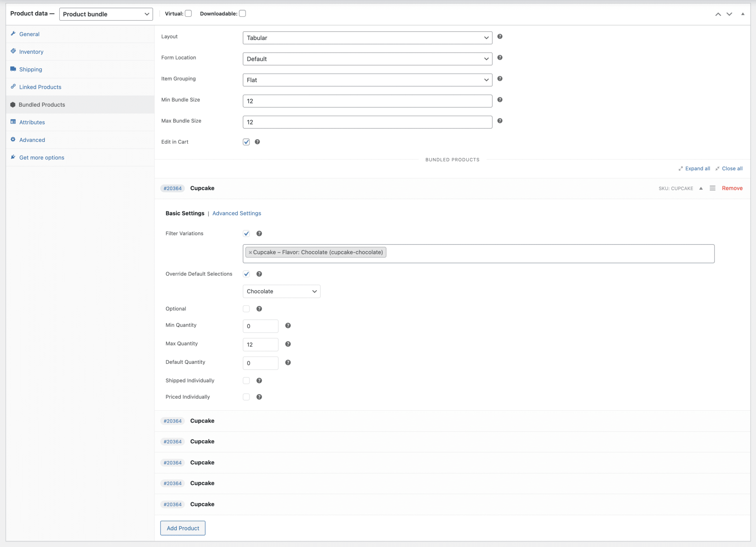Click the move panel up arrow
Screen dimensions: 756x547
tap(718, 14)
